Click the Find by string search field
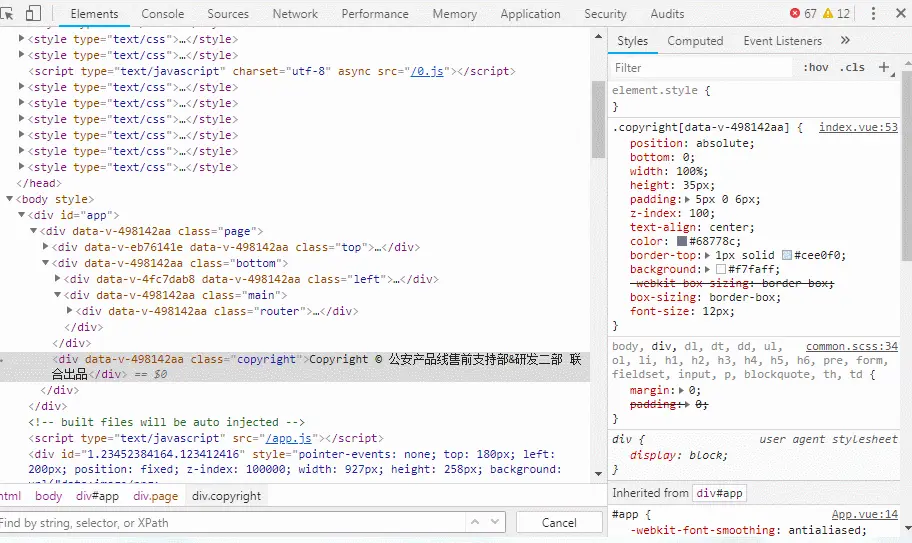 click(233, 522)
